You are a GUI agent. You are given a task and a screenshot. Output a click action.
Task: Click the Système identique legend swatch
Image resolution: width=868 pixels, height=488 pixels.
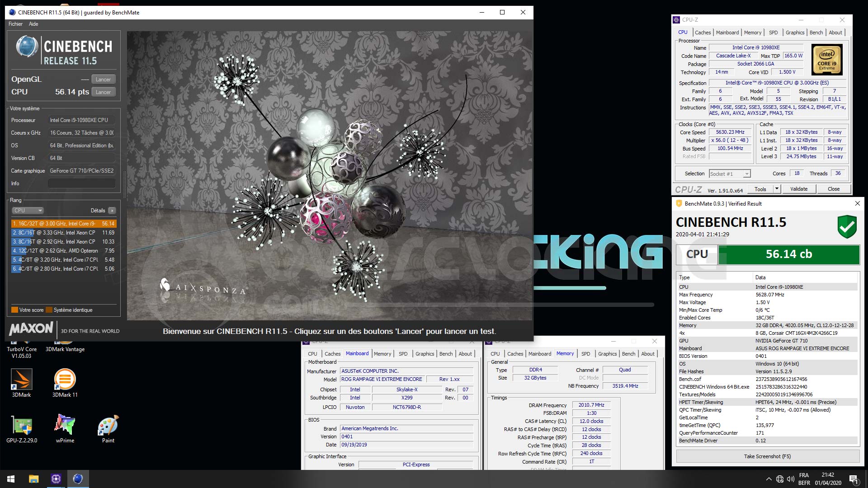[x=49, y=310]
